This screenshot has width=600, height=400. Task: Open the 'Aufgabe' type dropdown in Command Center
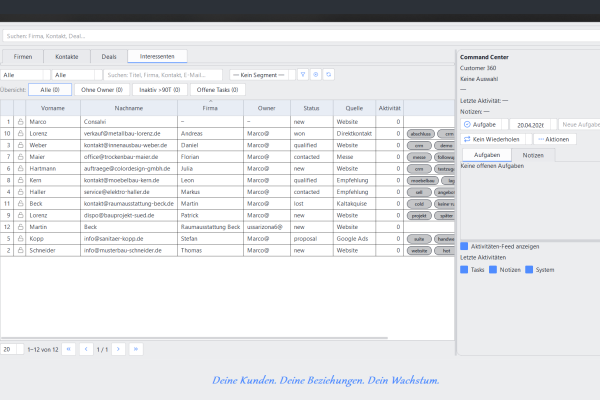click(484, 124)
